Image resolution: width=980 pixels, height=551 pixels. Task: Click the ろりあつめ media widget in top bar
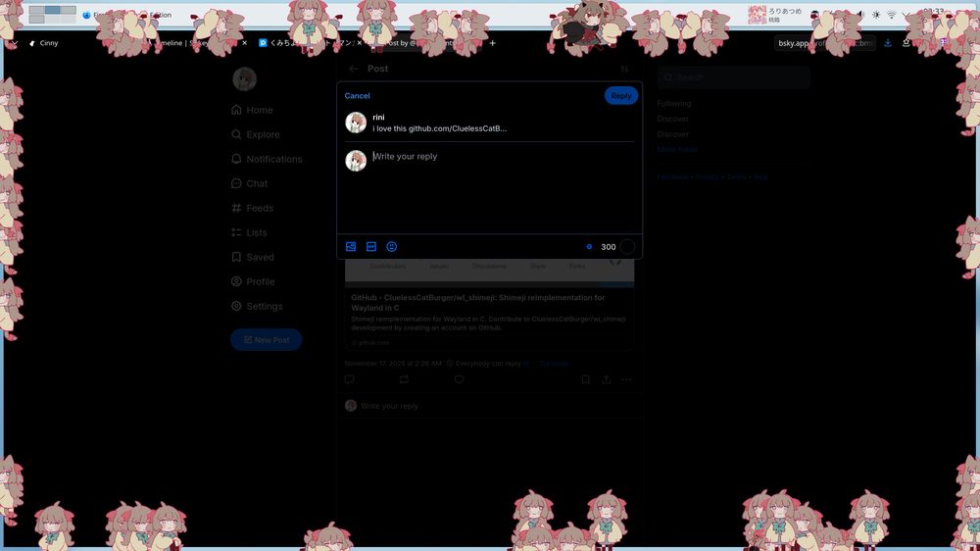click(x=775, y=15)
